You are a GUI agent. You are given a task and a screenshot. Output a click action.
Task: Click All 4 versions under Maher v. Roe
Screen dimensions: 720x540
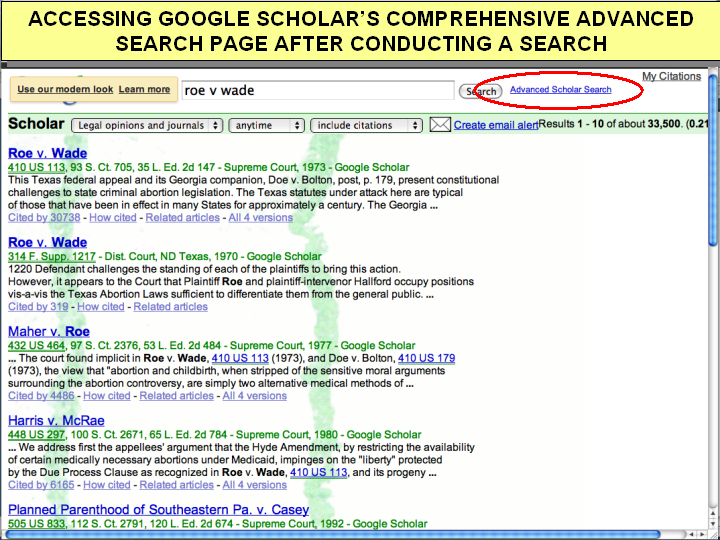(x=254, y=395)
